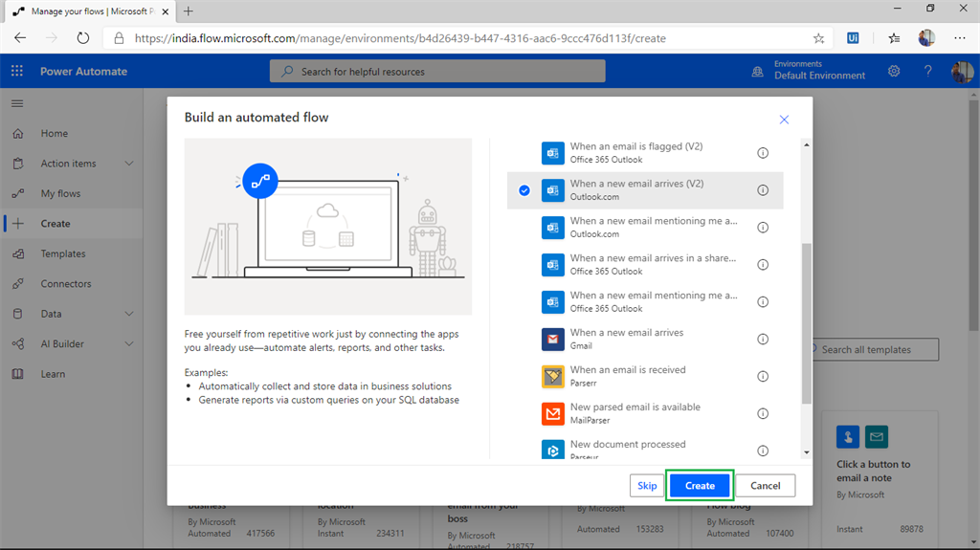Focus the Search all templates field
Image resolution: width=980 pixels, height=550 pixels.
[x=874, y=349]
